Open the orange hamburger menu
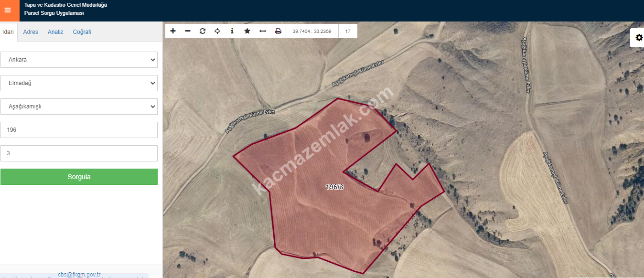This screenshot has height=278, width=644. (x=8, y=10)
